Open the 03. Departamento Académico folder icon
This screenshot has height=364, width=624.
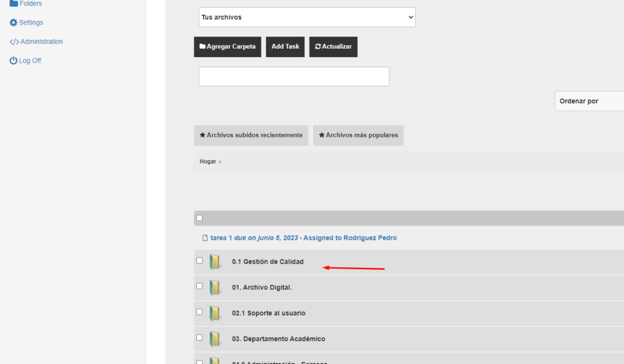(215, 339)
